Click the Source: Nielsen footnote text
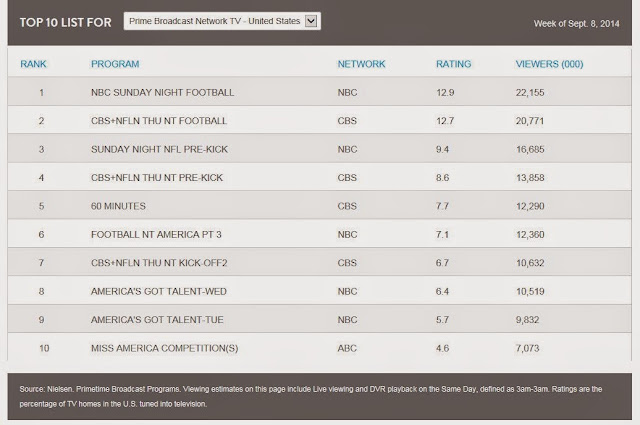 311,396
